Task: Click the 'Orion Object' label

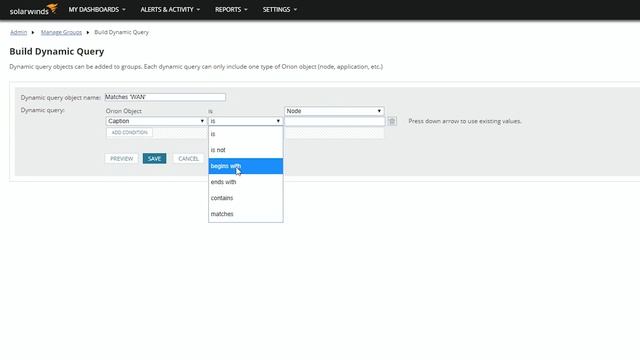Action: click(x=124, y=111)
